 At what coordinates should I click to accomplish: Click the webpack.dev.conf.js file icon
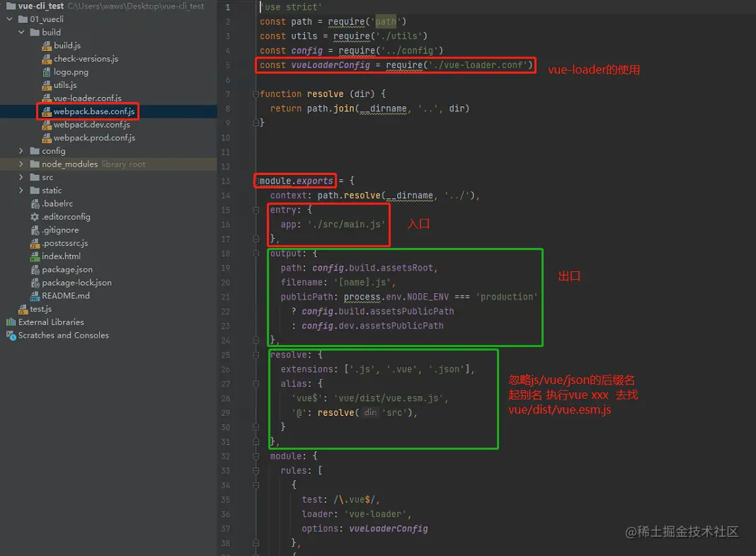coord(46,125)
